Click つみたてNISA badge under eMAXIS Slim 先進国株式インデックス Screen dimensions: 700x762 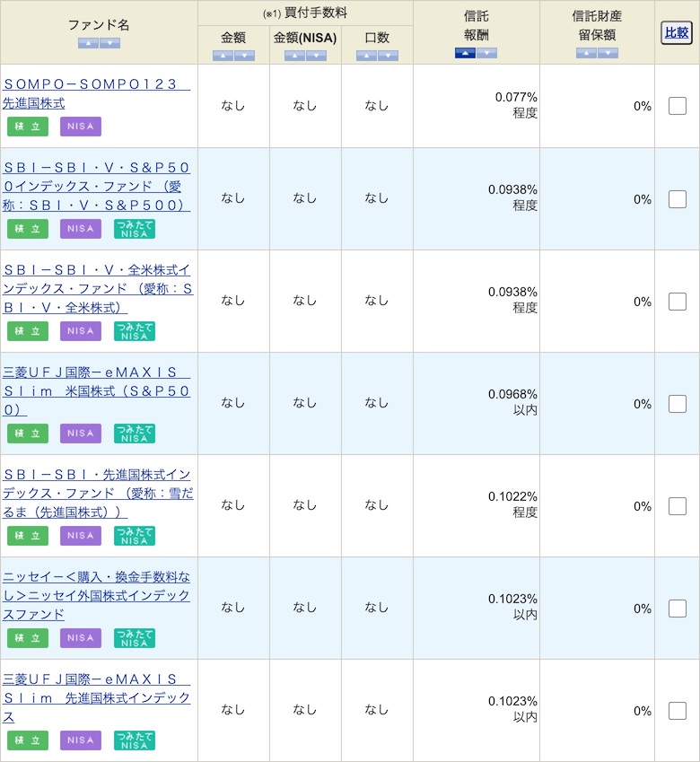(x=135, y=740)
